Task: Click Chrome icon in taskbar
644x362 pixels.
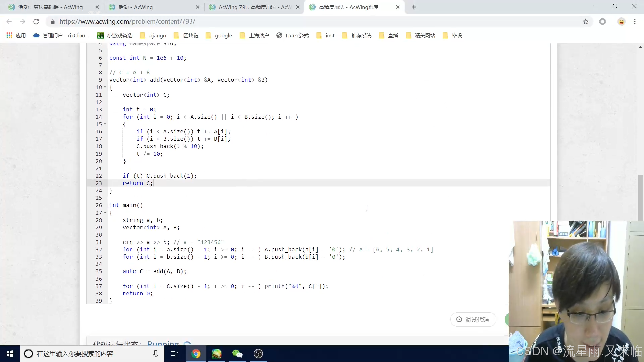Action: pos(196,354)
